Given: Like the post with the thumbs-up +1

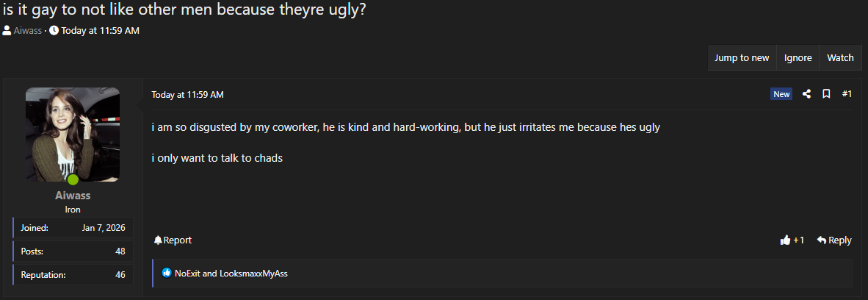Looking at the screenshot, I should [792, 240].
